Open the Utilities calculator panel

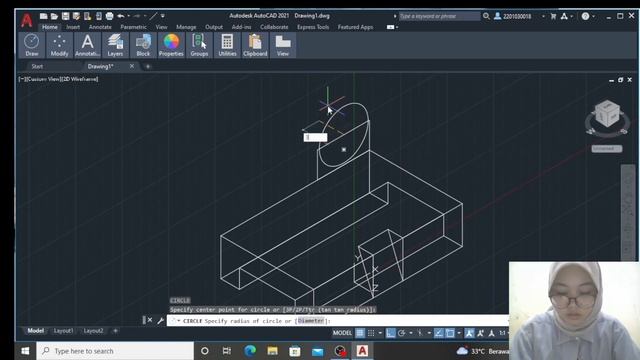227,45
